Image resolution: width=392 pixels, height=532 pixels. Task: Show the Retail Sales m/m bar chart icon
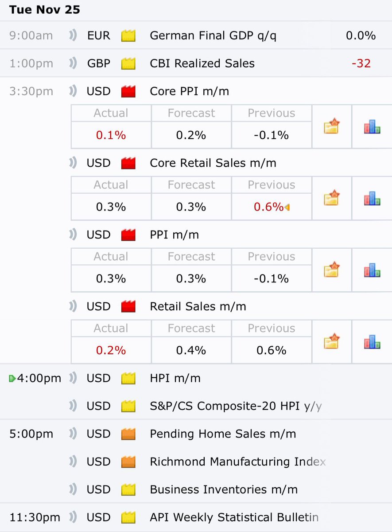pos(372,342)
